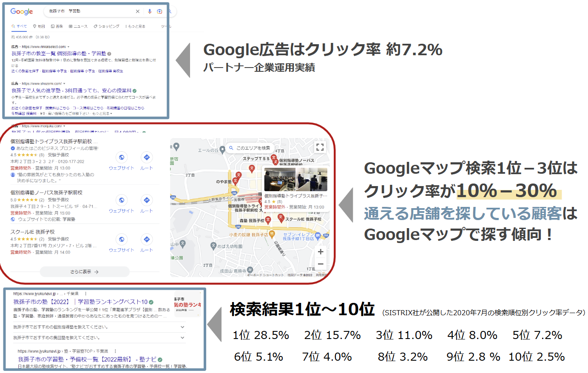Open the ad dropdown beside shozemi.com URL

(64, 84)
